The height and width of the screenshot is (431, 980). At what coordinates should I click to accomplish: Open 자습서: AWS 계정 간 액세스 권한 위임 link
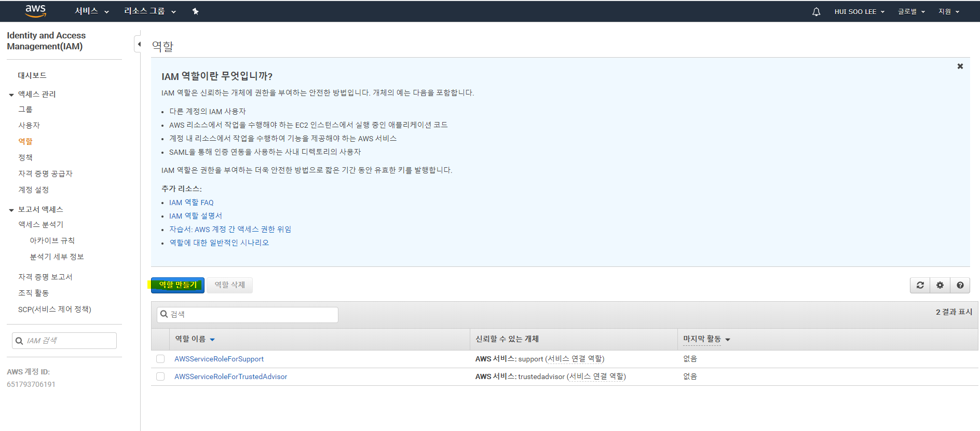point(230,230)
